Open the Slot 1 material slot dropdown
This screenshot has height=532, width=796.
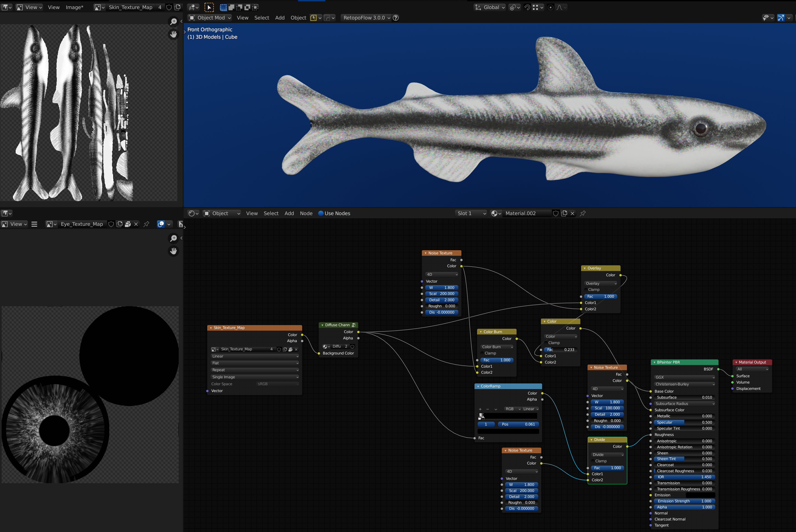(471, 213)
